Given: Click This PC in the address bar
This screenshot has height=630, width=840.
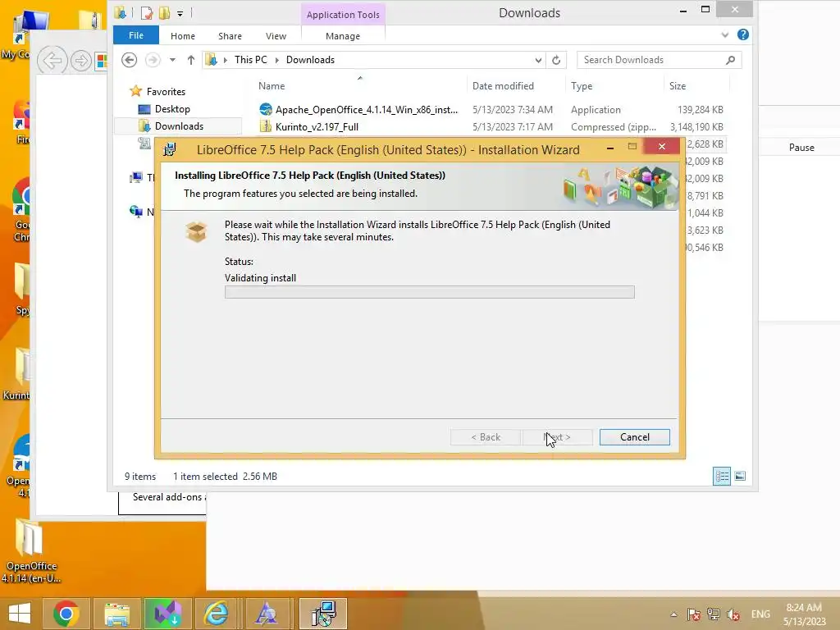Looking at the screenshot, I should [251, 60].
